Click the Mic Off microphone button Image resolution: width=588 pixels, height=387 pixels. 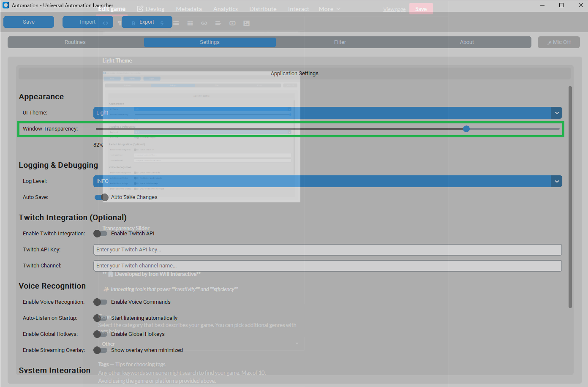click(x=558, y=42)
